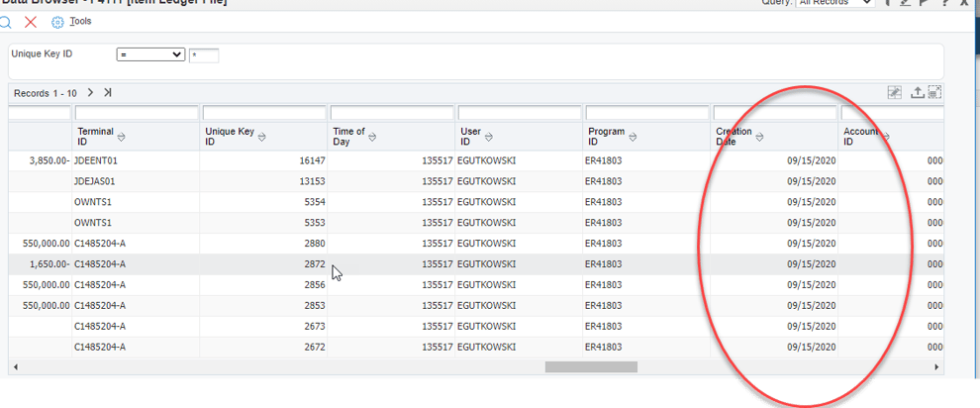
Task: Click the customize grid icon
Action: (894, 92)
